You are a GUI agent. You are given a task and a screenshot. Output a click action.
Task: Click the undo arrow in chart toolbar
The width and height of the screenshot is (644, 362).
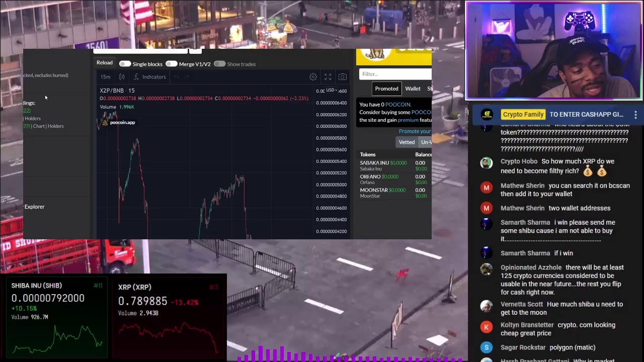(x=176, y=77)
